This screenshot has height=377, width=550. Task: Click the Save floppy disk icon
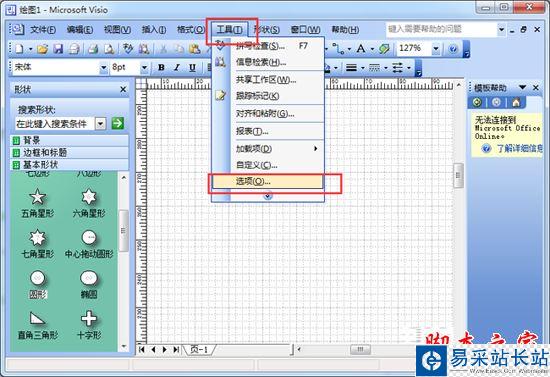[x=58, y=49]
